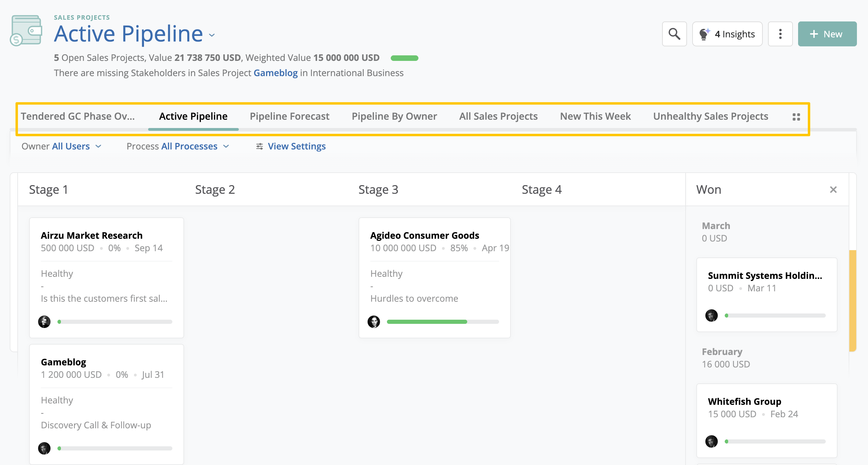Image resolution: width=868 pixels, height=465 pixels.
Task: Click owner avatar on Airzu Market Research card
Action: (x=44, y=322)
